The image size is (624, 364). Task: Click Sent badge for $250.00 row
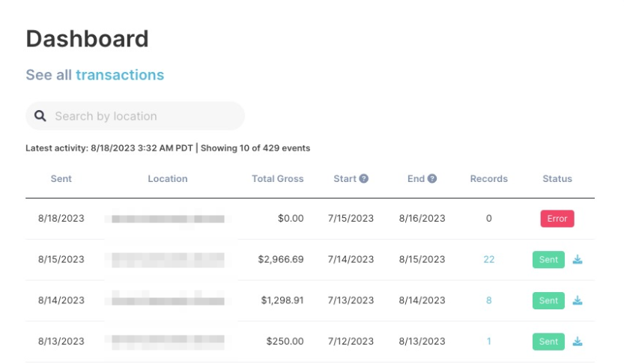click(548, 342)
